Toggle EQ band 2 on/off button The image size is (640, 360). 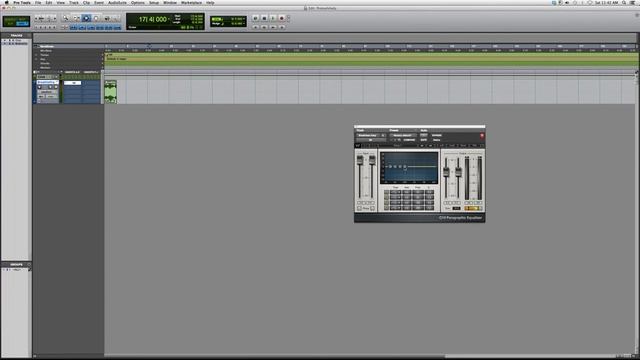[387, 198]
